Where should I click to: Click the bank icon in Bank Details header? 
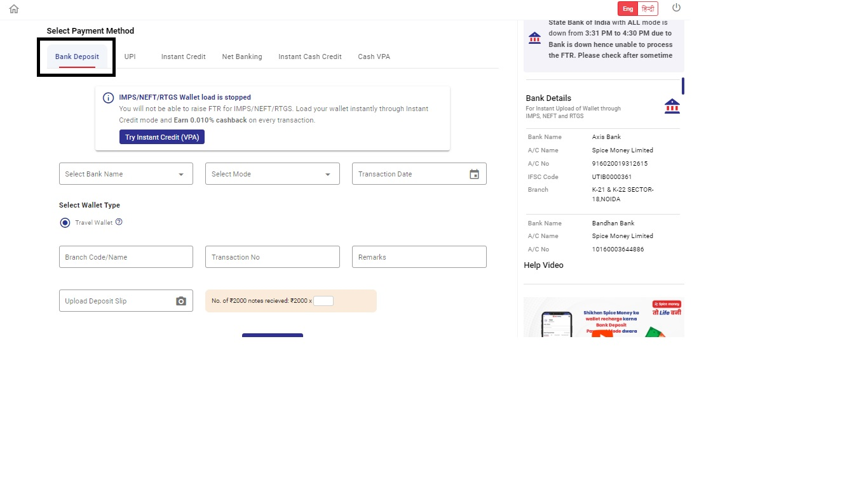pos(672,107)
